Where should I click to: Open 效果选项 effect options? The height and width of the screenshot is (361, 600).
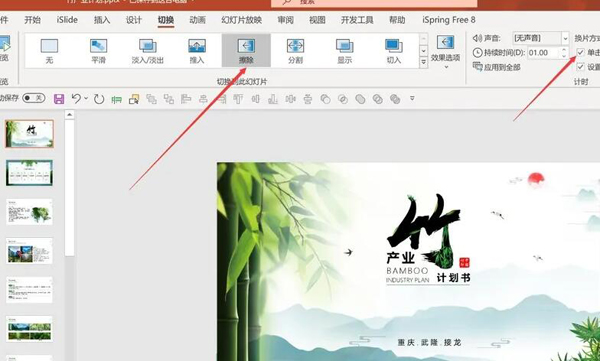pos(445,52)
